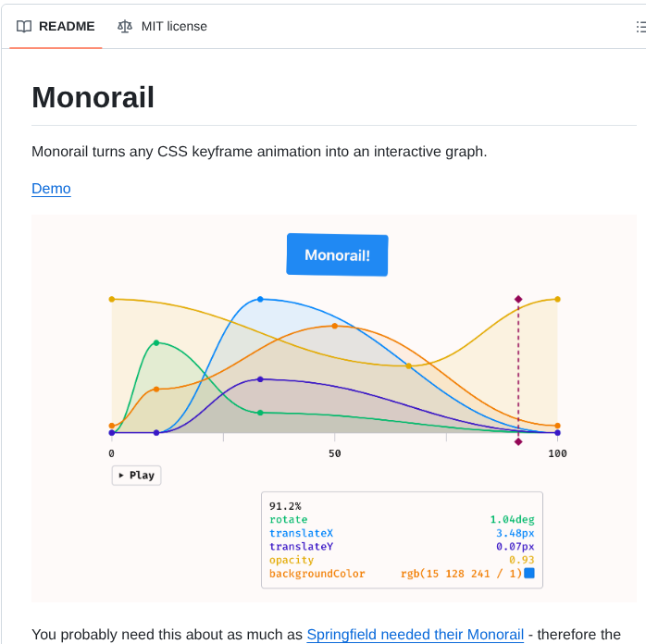
Task: Select the rotate property label
Action: click(289, 520)
